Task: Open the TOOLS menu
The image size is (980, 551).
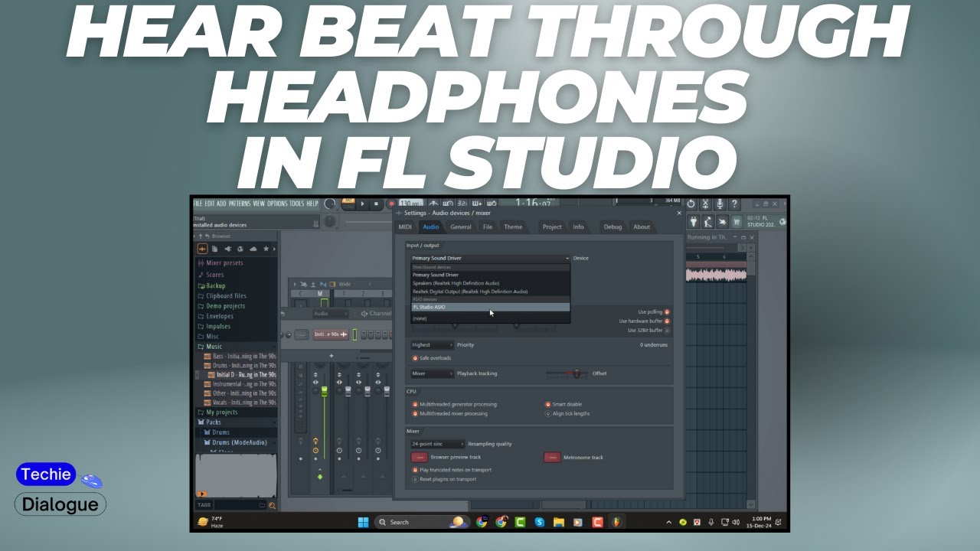Action: [x=297, y=204]
